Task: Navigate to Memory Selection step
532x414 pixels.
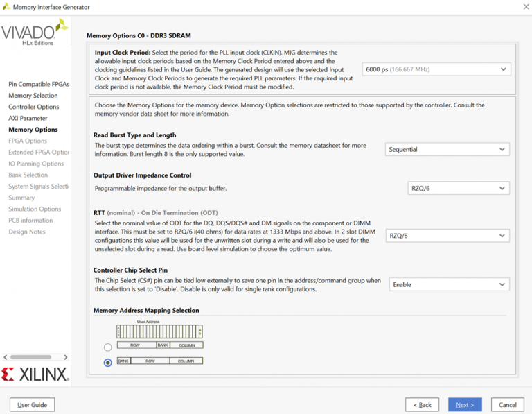Action: click(x=33, y=96)
